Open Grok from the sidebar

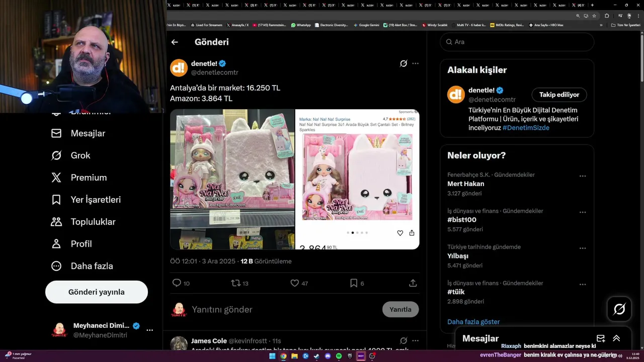[71, 155]
